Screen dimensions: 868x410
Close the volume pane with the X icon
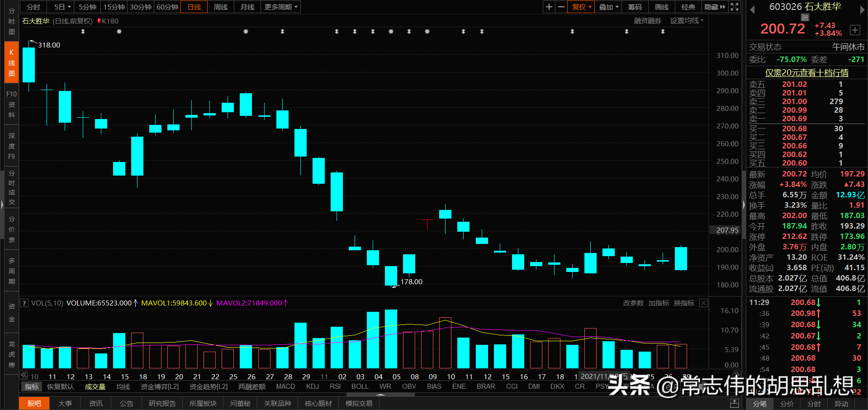703,303
